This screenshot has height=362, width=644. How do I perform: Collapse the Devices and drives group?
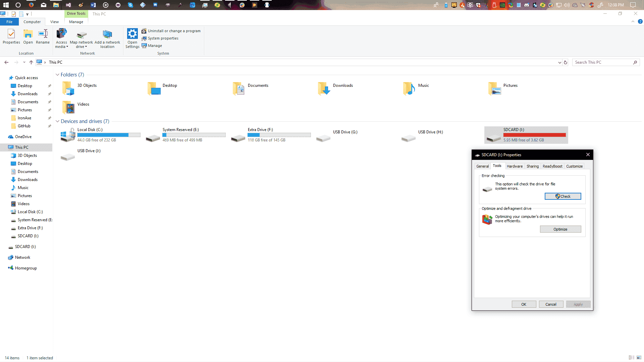pos(57,121)
